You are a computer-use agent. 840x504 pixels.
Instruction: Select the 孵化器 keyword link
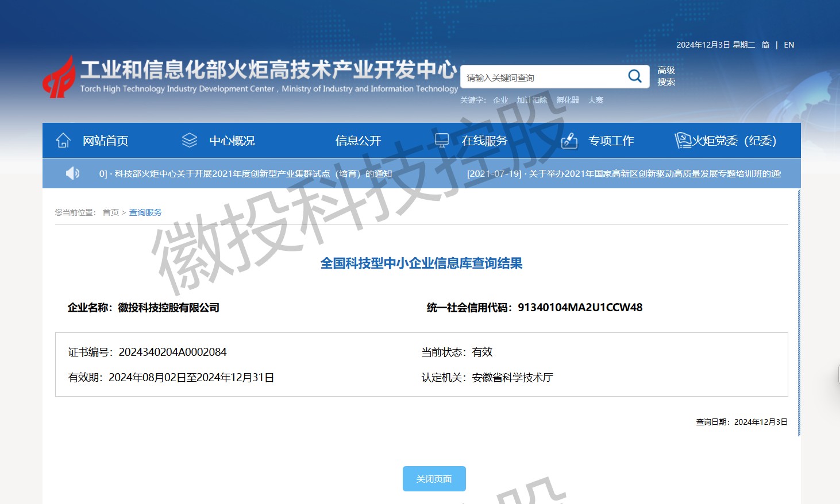(568, 100)
